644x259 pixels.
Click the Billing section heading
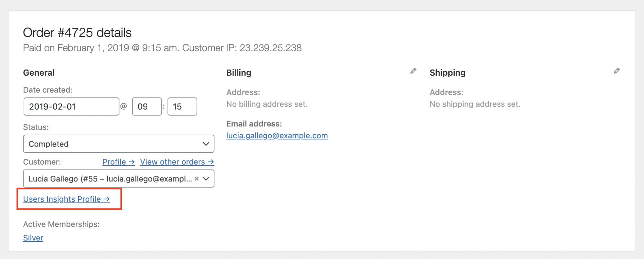coord(239,73)
